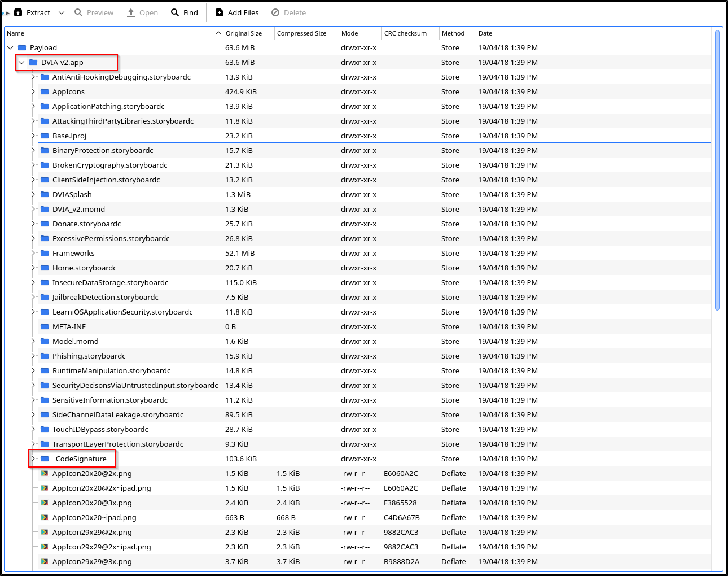Viewport: 728px width, 576px height.
Task: Select AppIcon29x29@3x.png image file icon
Action: pos(45,561)
